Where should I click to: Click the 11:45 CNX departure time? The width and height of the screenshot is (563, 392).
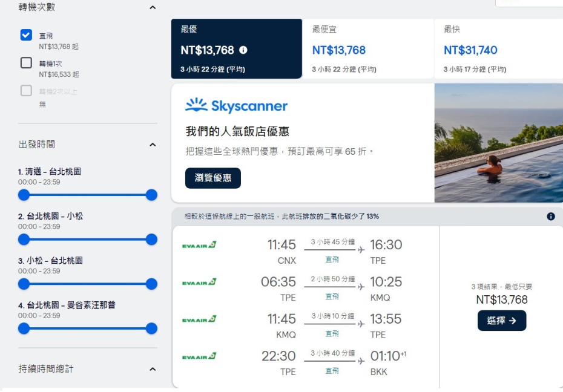[x=281, y=245]
